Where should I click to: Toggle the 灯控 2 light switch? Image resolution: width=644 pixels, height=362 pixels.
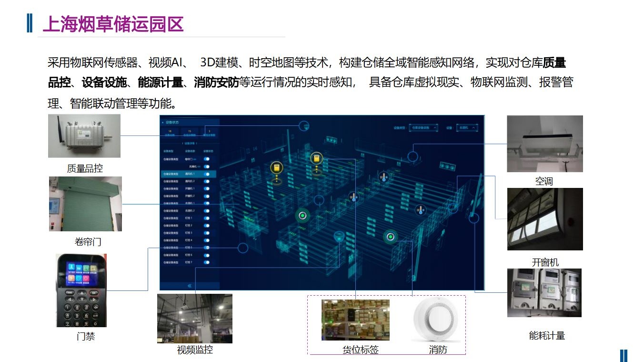(207, 226)
